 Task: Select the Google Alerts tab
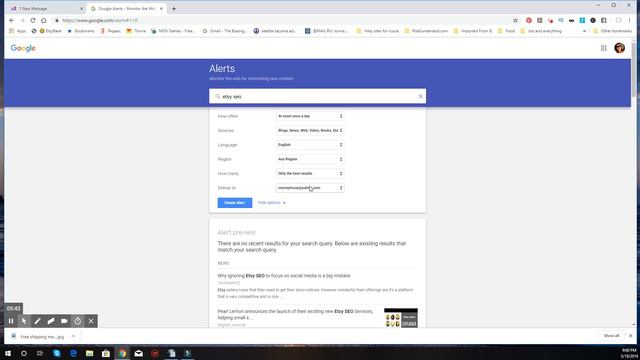(127, 9)
